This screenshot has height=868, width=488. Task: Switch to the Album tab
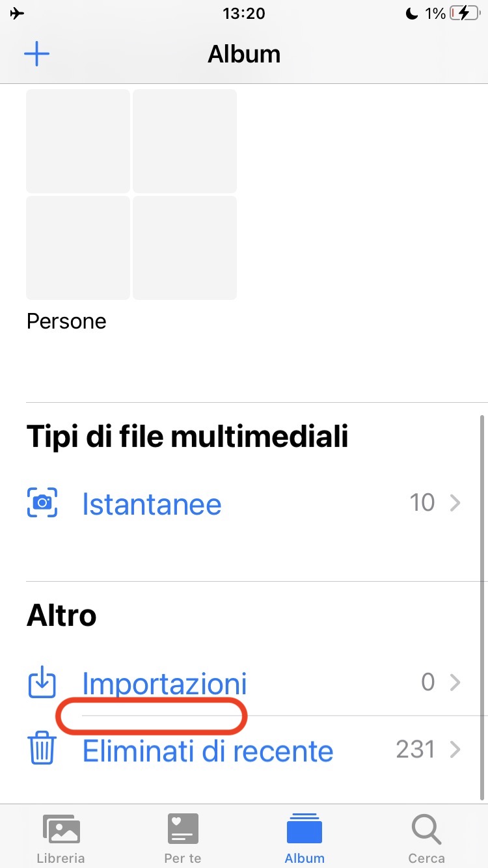[x=305, y=837]
